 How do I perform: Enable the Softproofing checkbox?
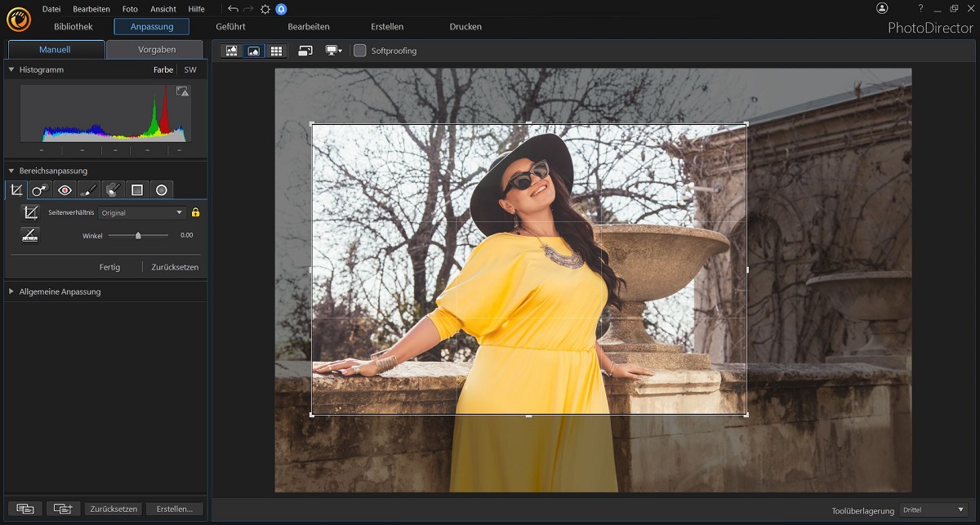pyautogui.click(x=359, y=51)
